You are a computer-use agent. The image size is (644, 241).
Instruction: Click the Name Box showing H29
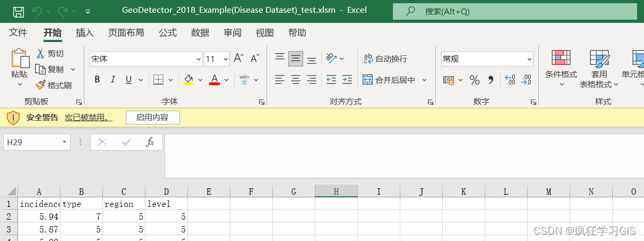pyautogui.click(x=37, y=142)
